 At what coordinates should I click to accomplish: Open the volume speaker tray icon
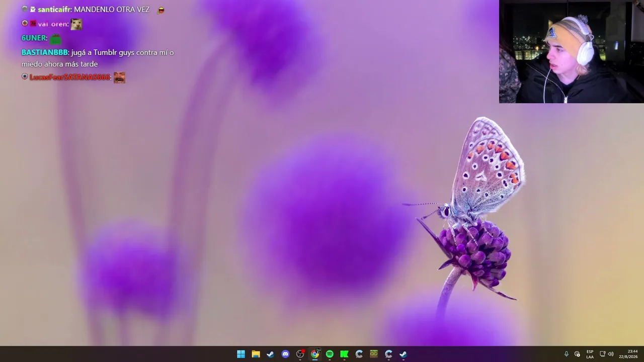point(611,354)
